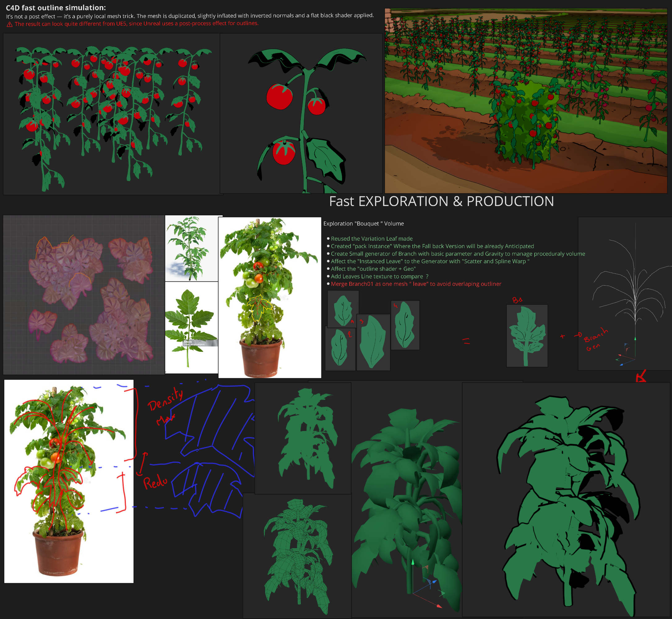Click 'Reused the Variation Leaf made' bullet
The height and width of the screenshot is (619, 672).
pos(372,239)
